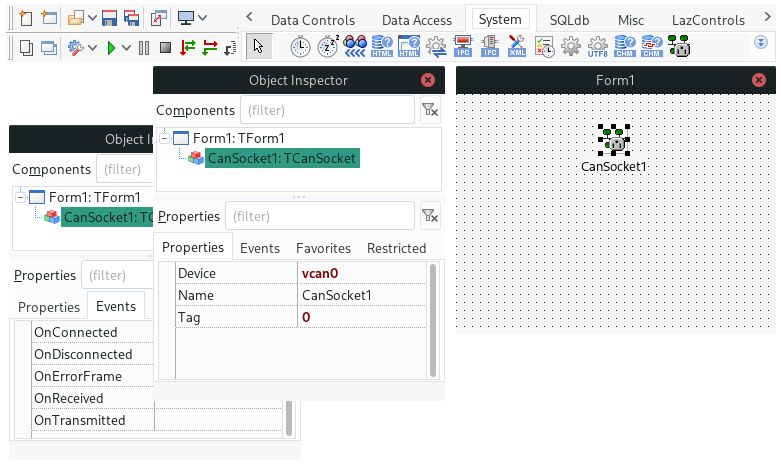Image resolution: width=781 pixels, height=465 pixels.
Task: Switch to SQLdb palette tab
Action: 569,20
